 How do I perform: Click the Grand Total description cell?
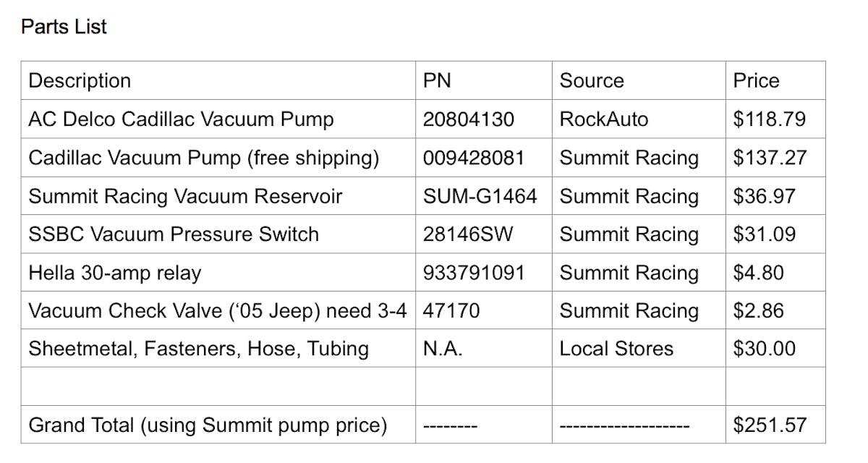pos(207,425)
